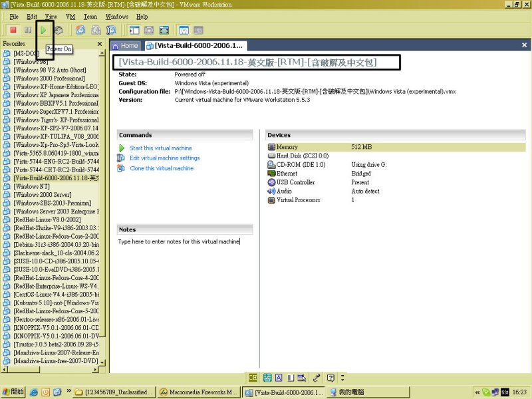Click the clone icon beside Clone this virtual machine
The height and width of the screenshot is (399, 532).
pyautogui.click(x=121, y=168)
